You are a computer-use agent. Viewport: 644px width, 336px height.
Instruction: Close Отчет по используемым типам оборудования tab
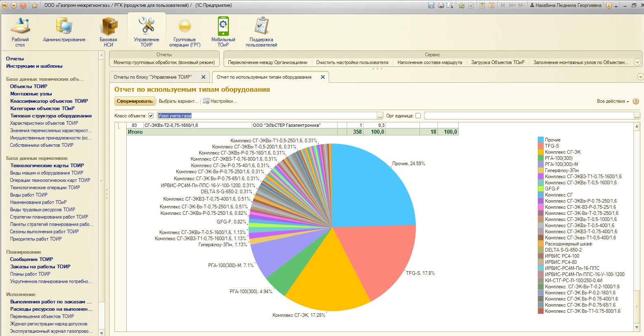point(323,77)
